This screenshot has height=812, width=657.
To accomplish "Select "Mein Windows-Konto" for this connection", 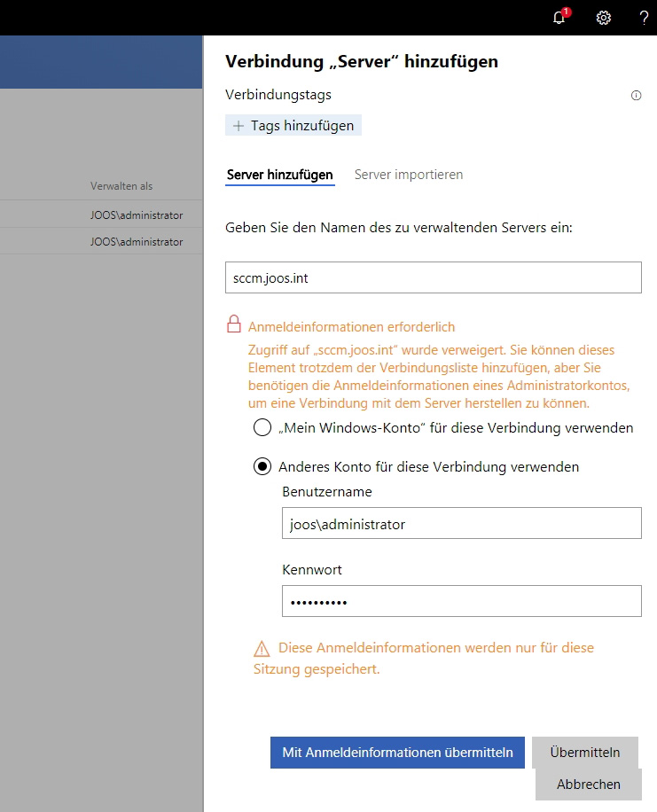I will [x=262, y=427].
